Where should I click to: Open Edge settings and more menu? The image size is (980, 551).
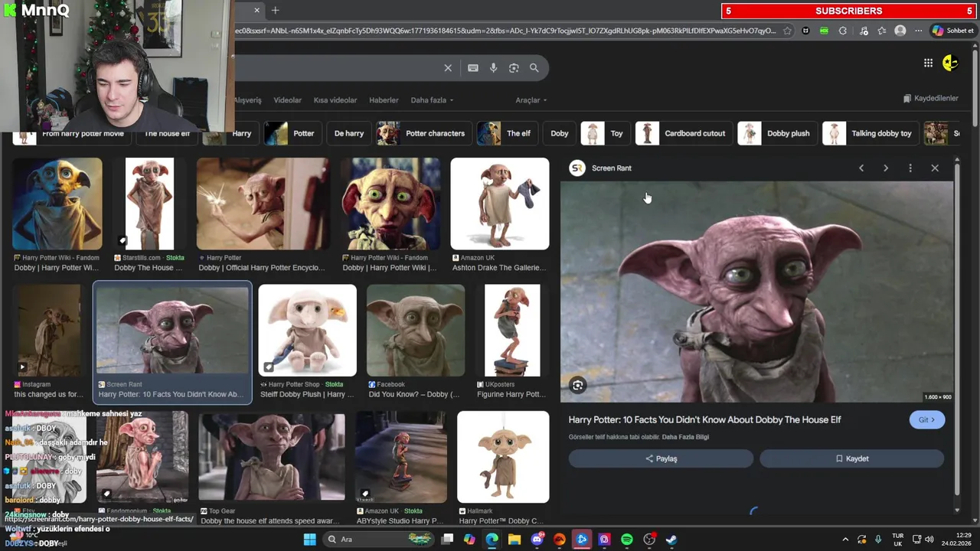coord(918,31)
